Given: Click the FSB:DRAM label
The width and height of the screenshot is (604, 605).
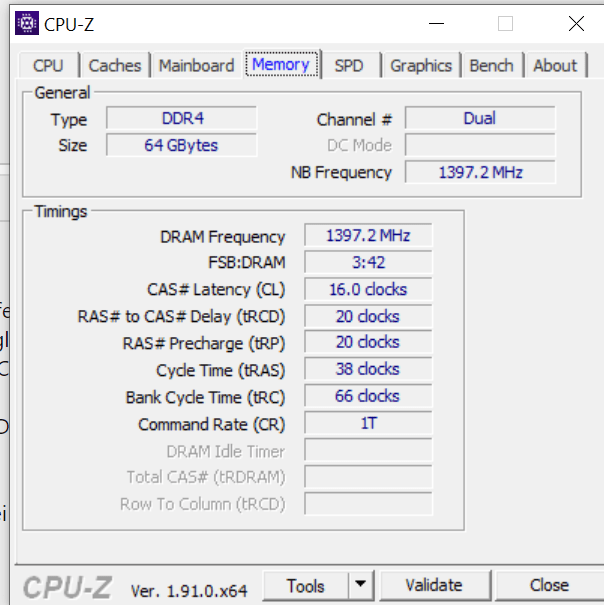Looking at the screenshot, I should pyautogui.click(x=247, y=262).
